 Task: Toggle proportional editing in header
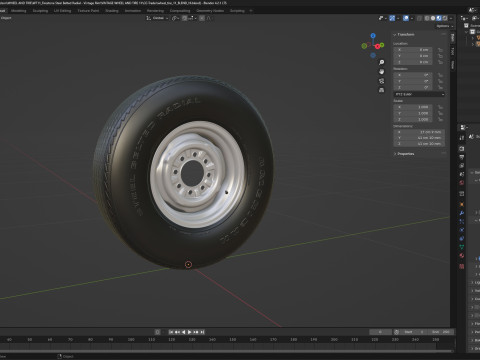[202, 18]
